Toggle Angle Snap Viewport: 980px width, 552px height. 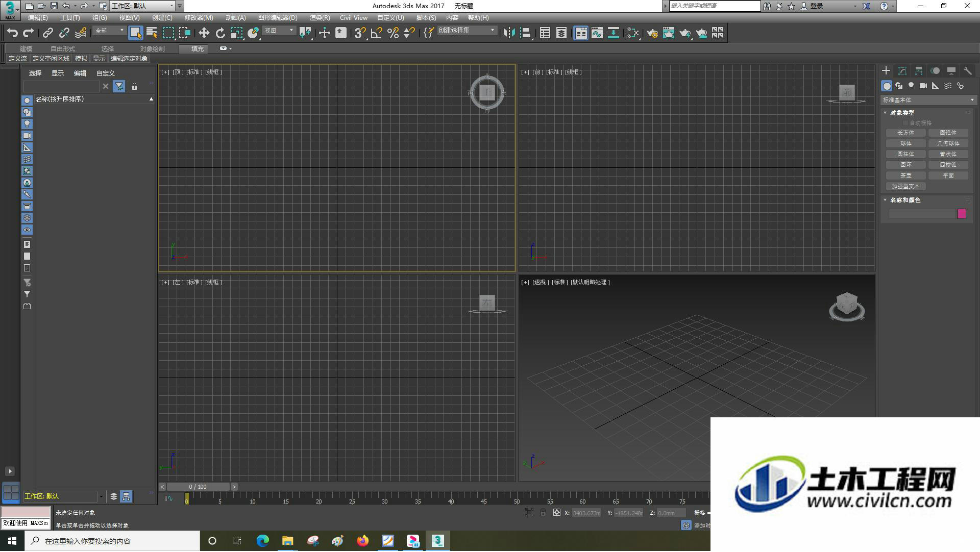coord(377,33)
